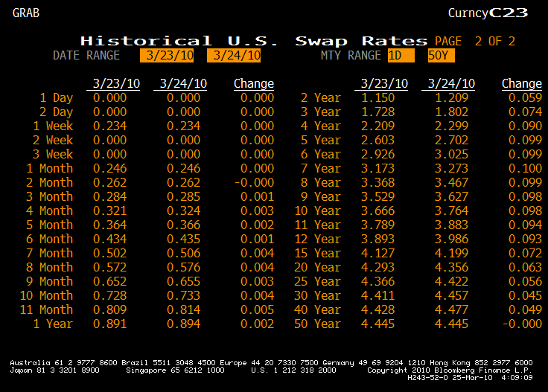Click the MTY RANGE label
The image size is (548, 392).
pos(351,56)
